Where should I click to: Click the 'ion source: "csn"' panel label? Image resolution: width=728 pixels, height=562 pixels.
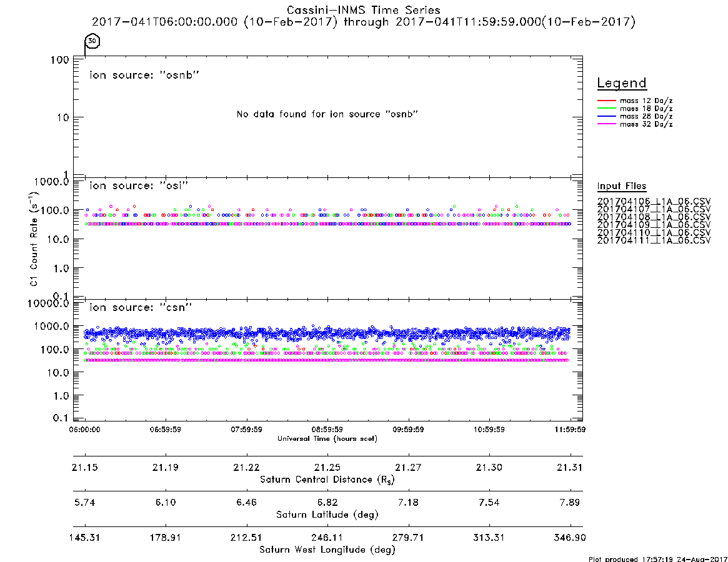[x=141, y=307]
